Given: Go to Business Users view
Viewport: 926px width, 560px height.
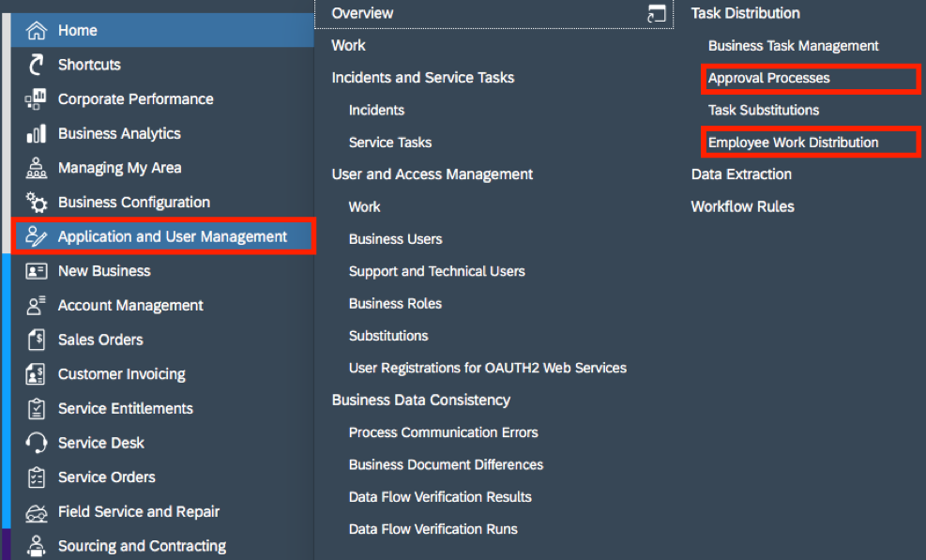Looking at the screenshot, I should 395,239.
